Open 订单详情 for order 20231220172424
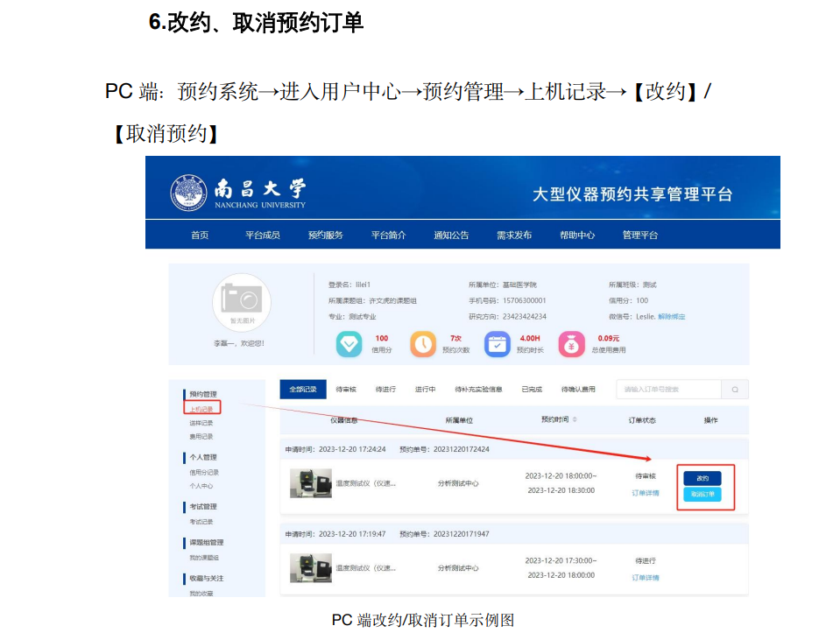The width and height of the screenshot is (840, 640). 646,493
